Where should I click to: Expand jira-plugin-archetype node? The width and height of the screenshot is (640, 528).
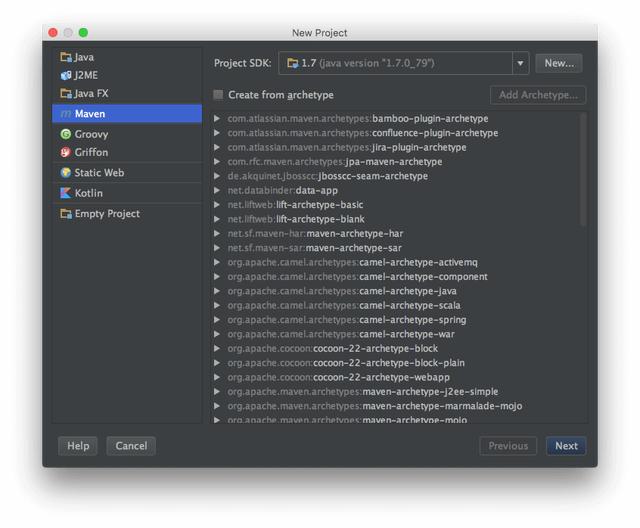click(217, 147)
